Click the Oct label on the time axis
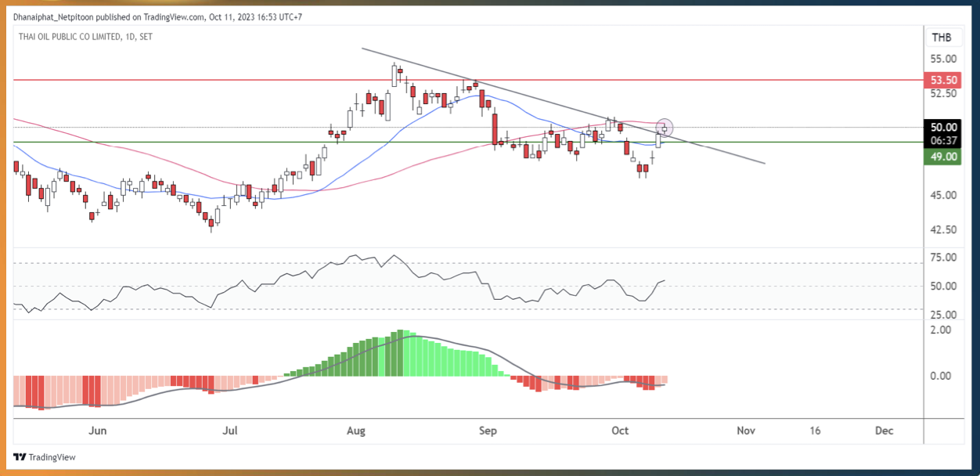The height and width of the screenshot is (476, 980). pyautogui.click(x=620, y=431)
